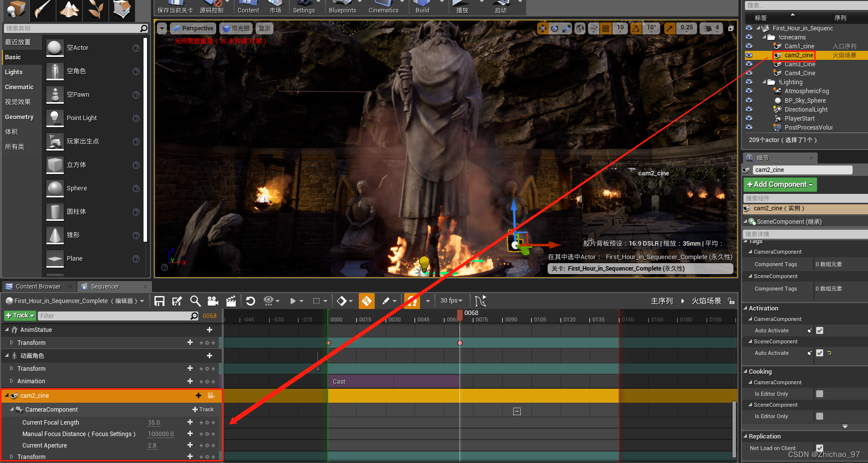Open the Perspective viewport dropdown
The image size is (868, 463).
coord(193,28)
